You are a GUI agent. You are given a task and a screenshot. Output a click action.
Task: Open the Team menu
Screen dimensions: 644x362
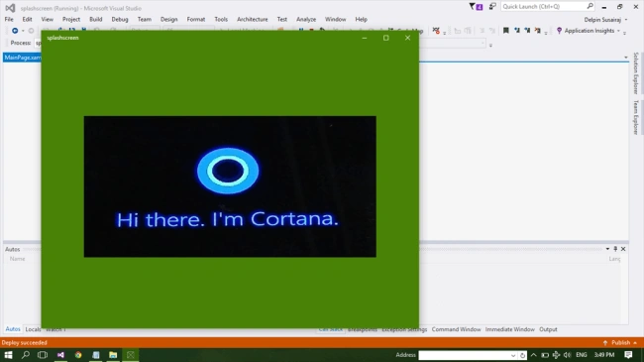(x=145, y=19)
